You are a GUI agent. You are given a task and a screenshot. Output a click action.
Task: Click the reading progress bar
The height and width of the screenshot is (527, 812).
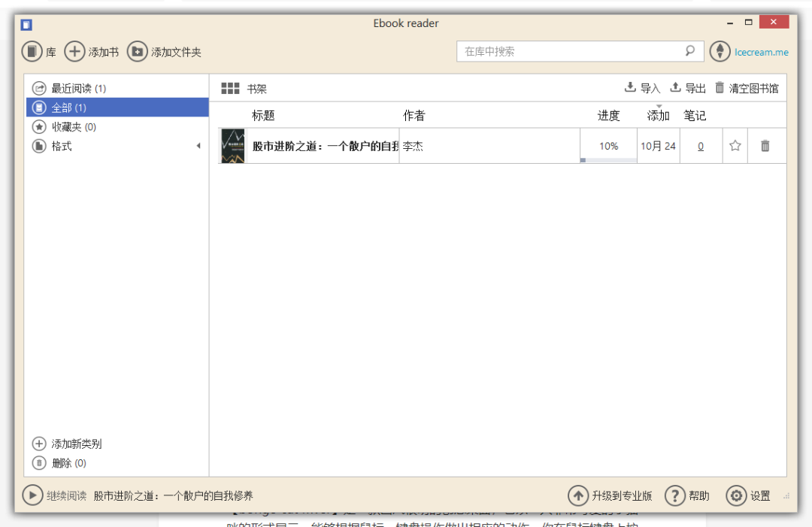click(608, 160)
